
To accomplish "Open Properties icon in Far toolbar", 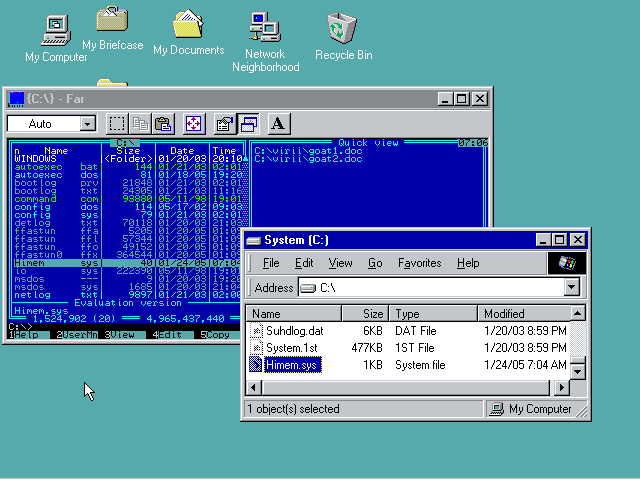I will tap(224, 124).
